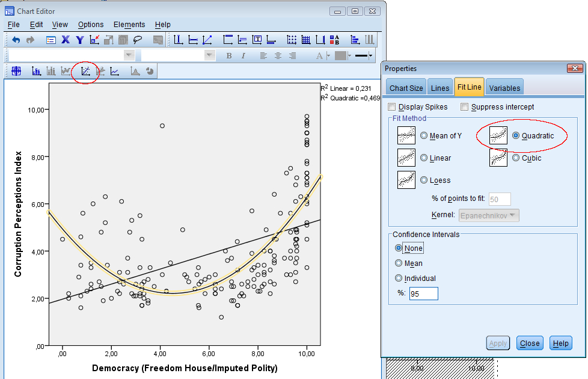Switch to the Chart Size tab

coord(406,88)
